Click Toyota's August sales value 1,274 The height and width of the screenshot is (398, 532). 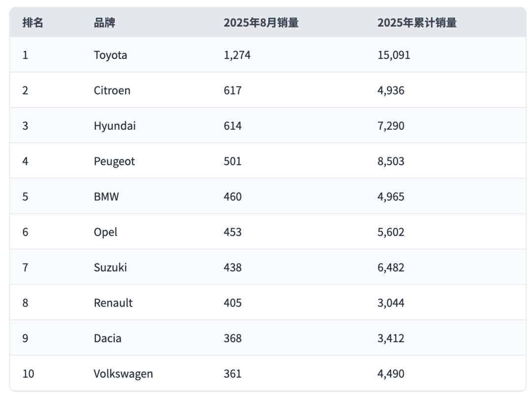(x=237, y=55)
